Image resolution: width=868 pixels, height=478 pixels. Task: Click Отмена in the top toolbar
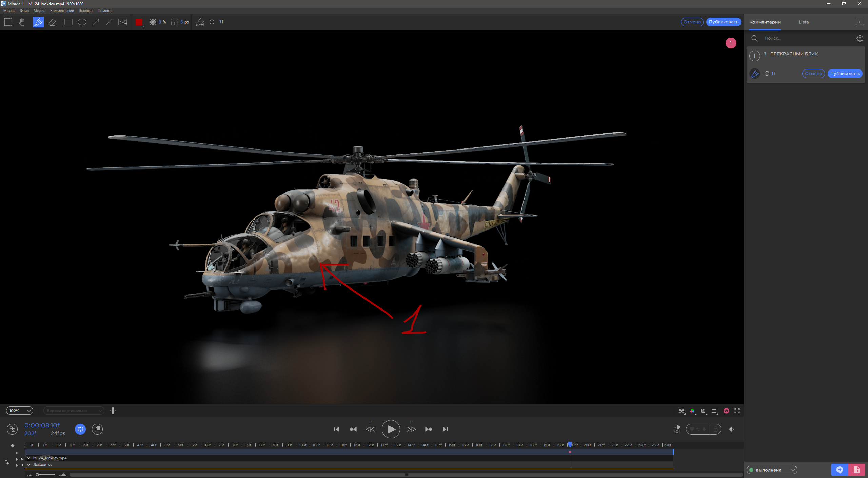click(x=692, y=22)
